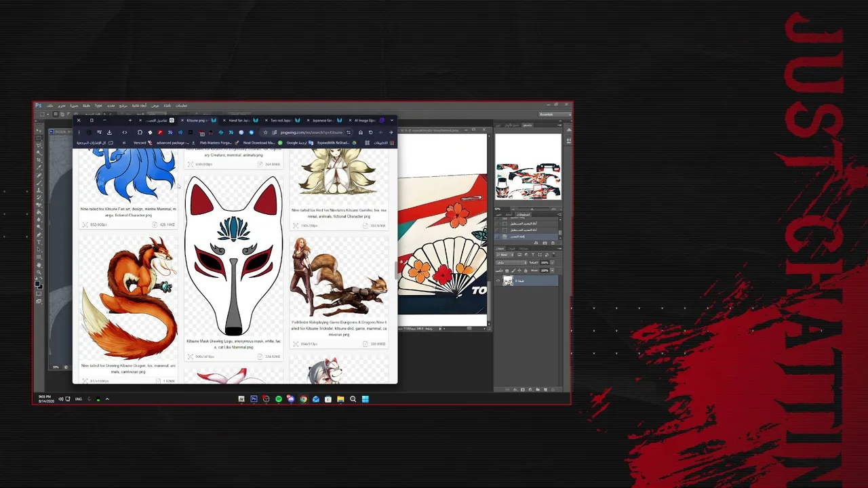
Task: Open File Explorer from the taskbar
Action: click(340, 399)
